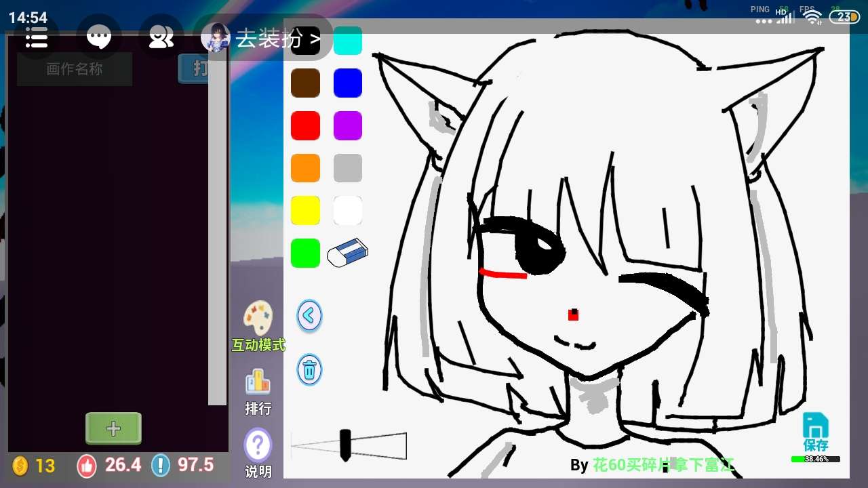Adjust the brush size slider handle
The image size is (868, 488).
coord(345,445)
